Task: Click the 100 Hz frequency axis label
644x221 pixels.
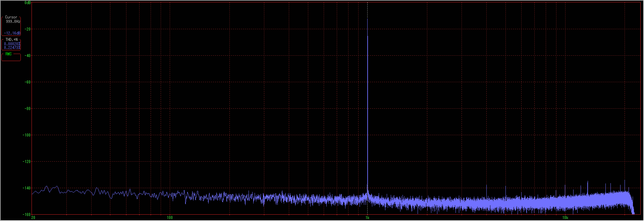Action: pos(170,218)
